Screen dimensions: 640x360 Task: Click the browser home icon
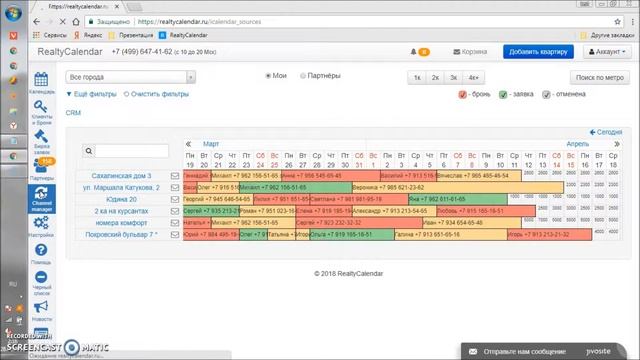(x=76, y=22)
